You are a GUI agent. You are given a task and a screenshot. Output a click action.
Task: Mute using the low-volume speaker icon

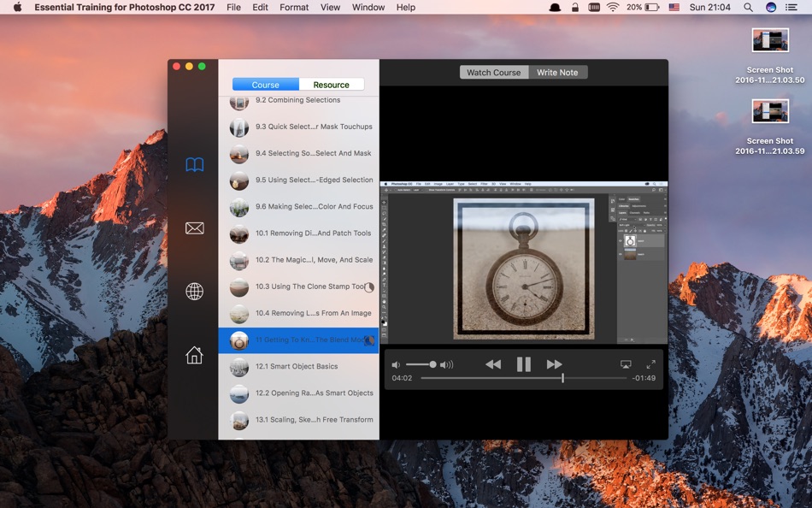(396, 365)
